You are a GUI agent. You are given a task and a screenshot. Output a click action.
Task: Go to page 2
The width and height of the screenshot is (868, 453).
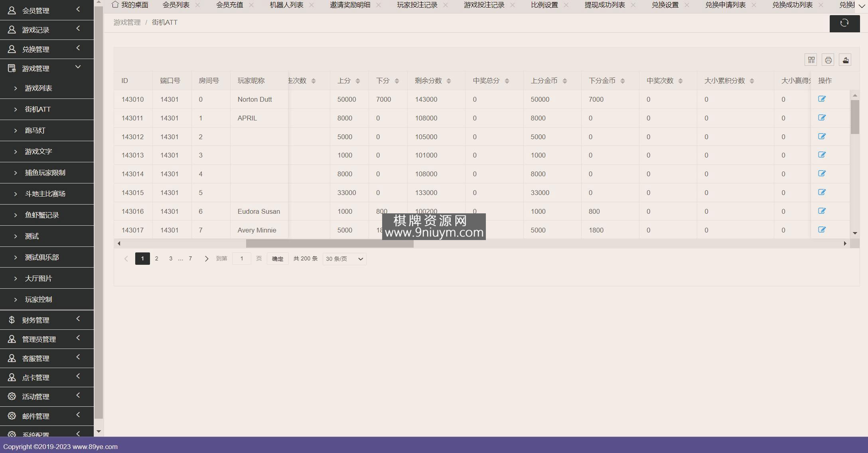pos(157,258)
